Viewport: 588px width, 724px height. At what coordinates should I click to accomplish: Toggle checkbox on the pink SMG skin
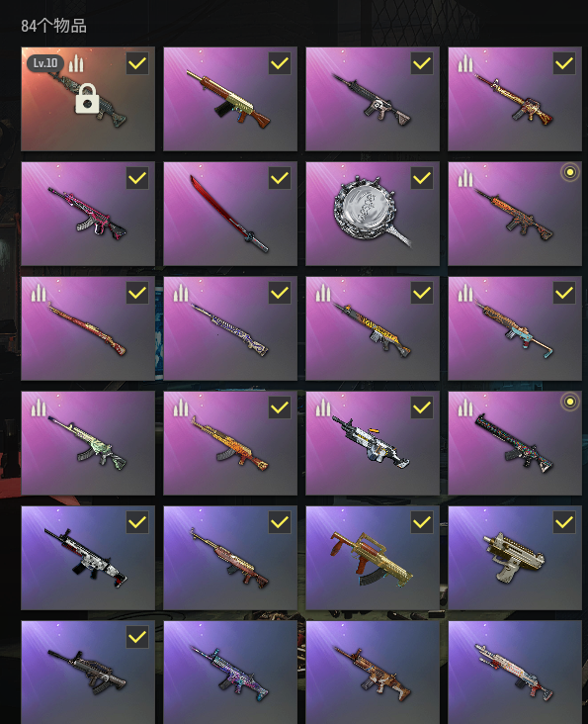[137, 178]
